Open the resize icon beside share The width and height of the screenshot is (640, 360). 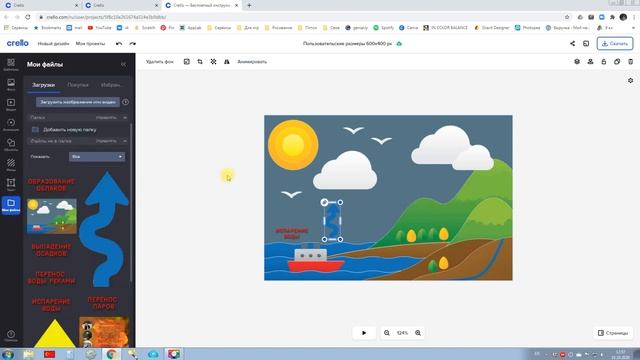tap(586, 44)
